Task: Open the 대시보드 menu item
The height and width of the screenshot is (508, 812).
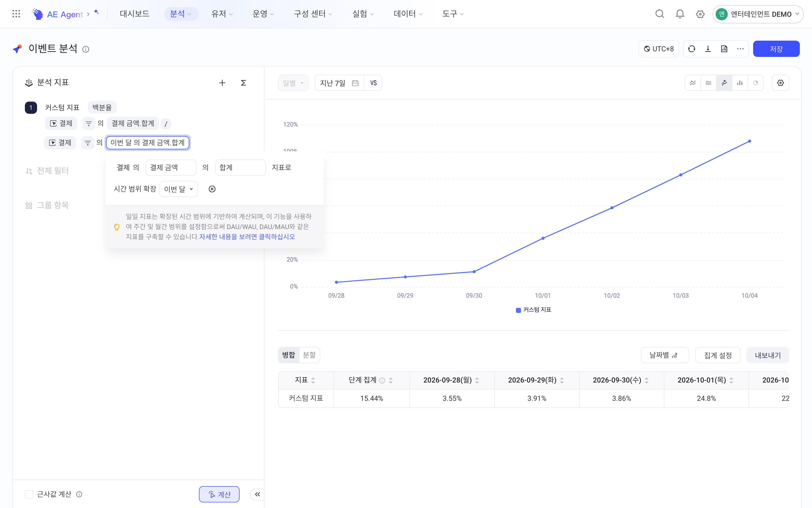Action: [134, 14]
